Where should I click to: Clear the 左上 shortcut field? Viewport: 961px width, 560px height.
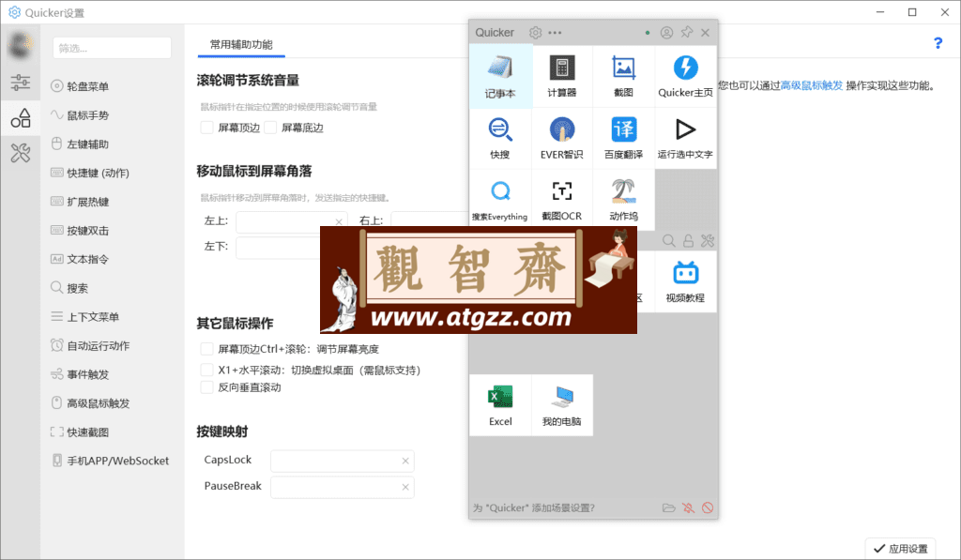(339, 221)
